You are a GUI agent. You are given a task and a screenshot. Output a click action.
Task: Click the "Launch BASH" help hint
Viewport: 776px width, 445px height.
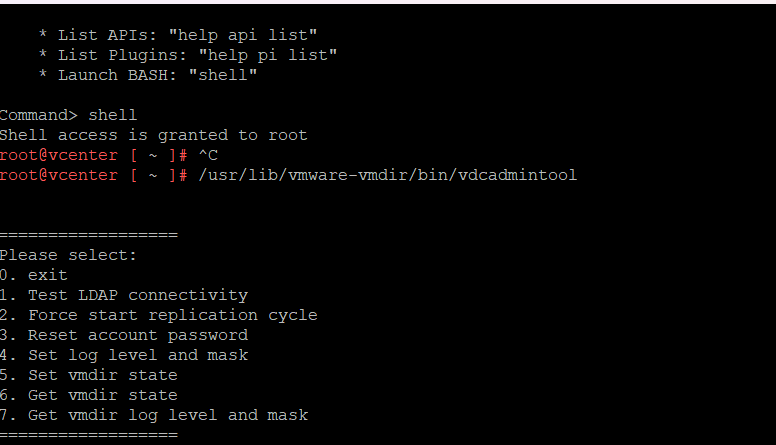click(x=157, y=75)
